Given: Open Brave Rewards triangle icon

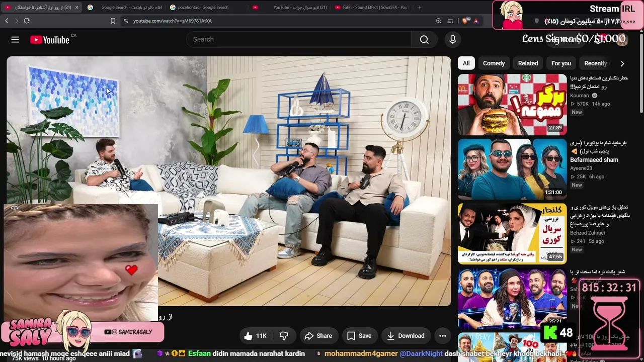Looking at the screenshot, I should pos(475,21).
